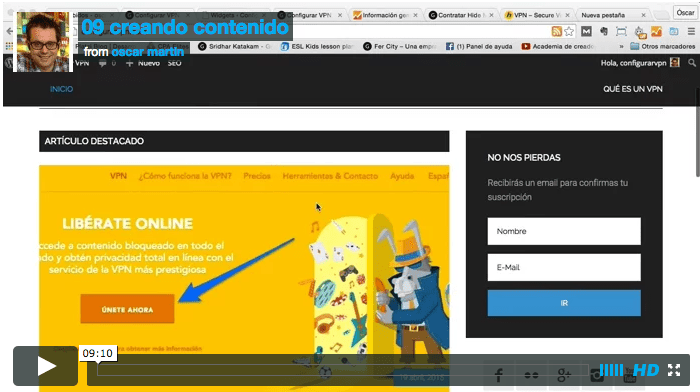Open the Gmail extension icon
The width and height of the screenshot is (700, 392).
(586, 31)
